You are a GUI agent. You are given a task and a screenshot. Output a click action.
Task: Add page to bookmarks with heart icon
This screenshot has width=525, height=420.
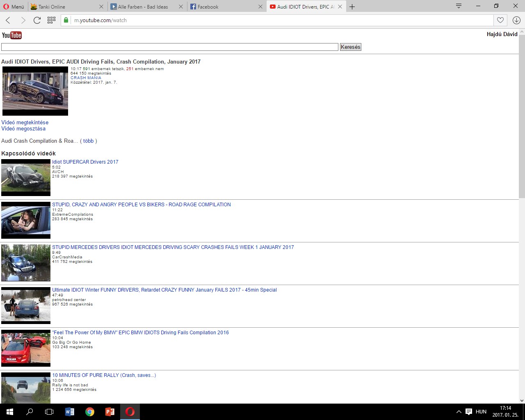pyautogui.click(x=500, y=20)
